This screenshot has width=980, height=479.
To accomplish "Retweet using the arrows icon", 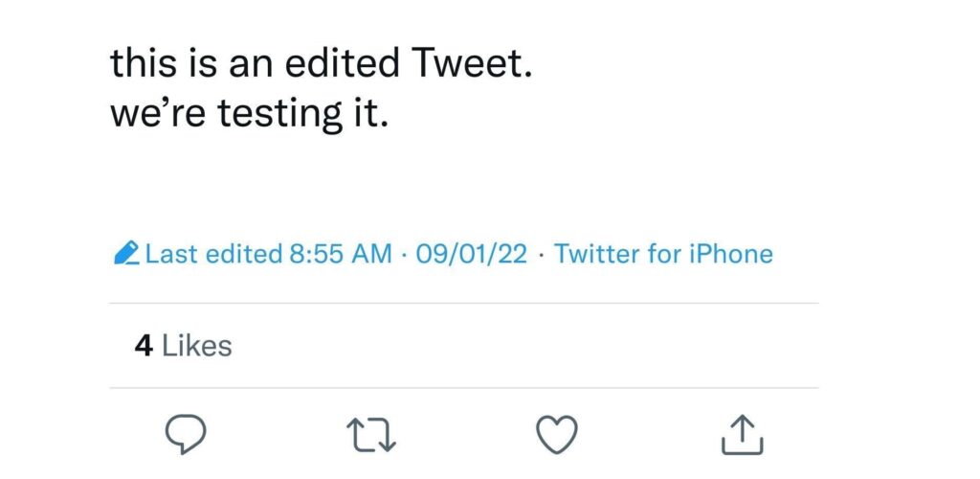I will point(370,435).
